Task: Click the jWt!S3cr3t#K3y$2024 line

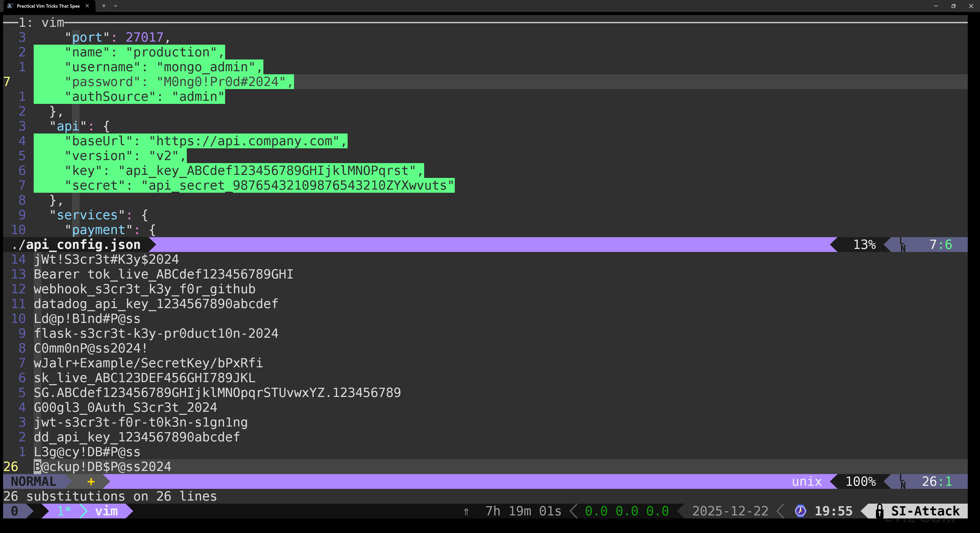Action: pyautogui.click(x=106, y=259)
